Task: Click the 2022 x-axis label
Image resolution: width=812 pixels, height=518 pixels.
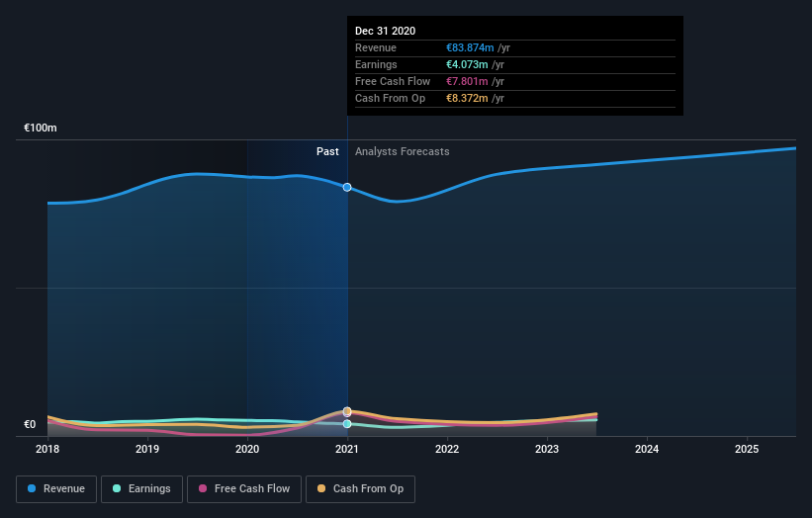Action: 447,449
